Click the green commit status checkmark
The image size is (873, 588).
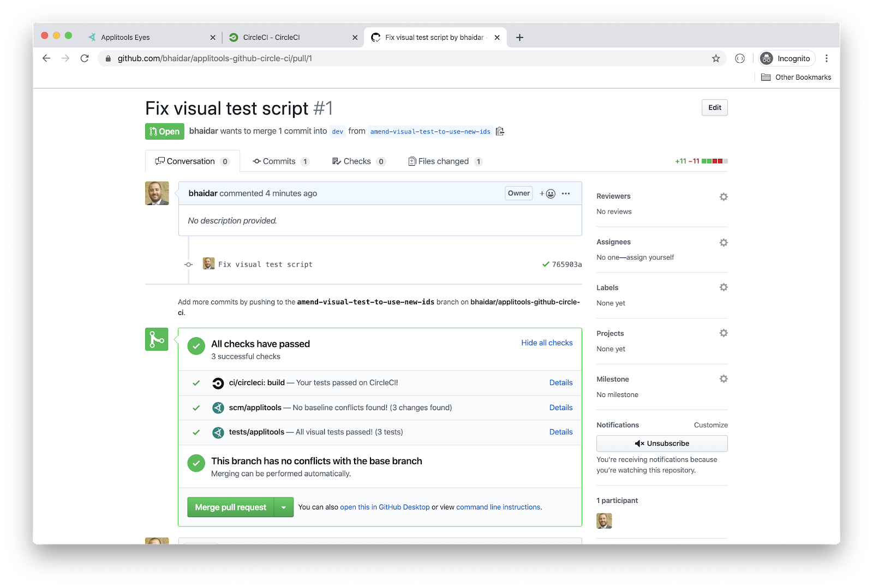pyautogui.click(x=546, y=265)
